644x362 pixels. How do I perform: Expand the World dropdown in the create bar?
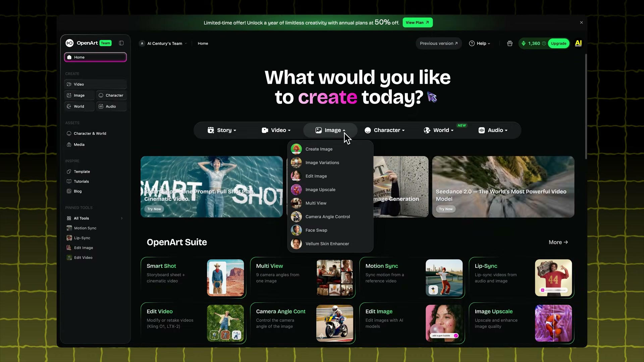439,130
